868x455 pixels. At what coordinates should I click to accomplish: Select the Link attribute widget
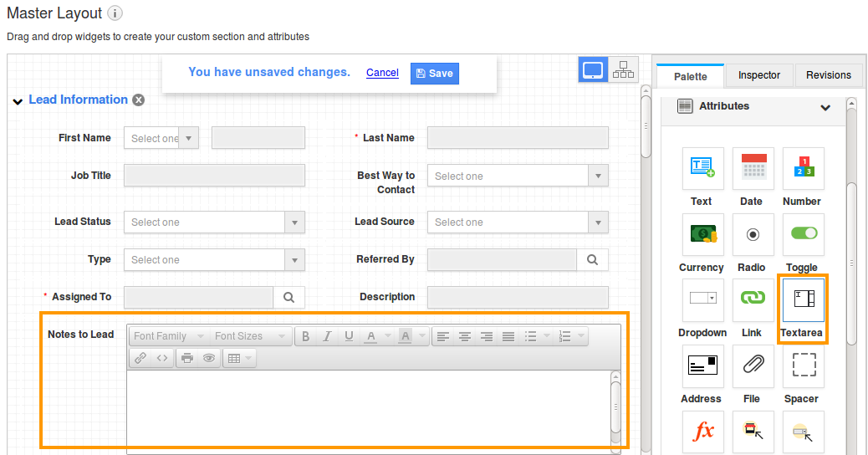[x=753, y=299]
